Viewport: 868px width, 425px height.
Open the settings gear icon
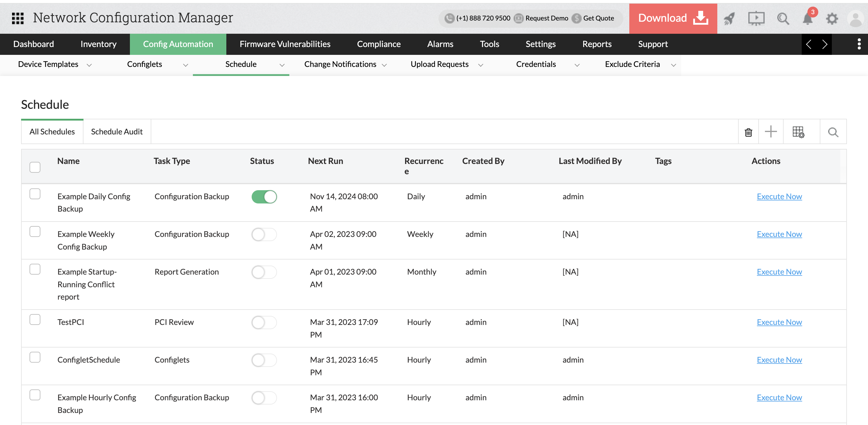click(832, 19)
